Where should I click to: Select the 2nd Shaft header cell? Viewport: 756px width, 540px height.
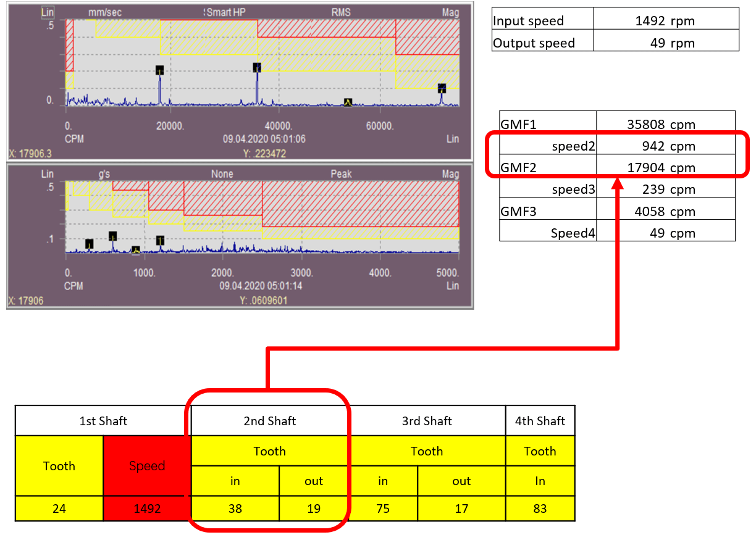coord(270,421)
